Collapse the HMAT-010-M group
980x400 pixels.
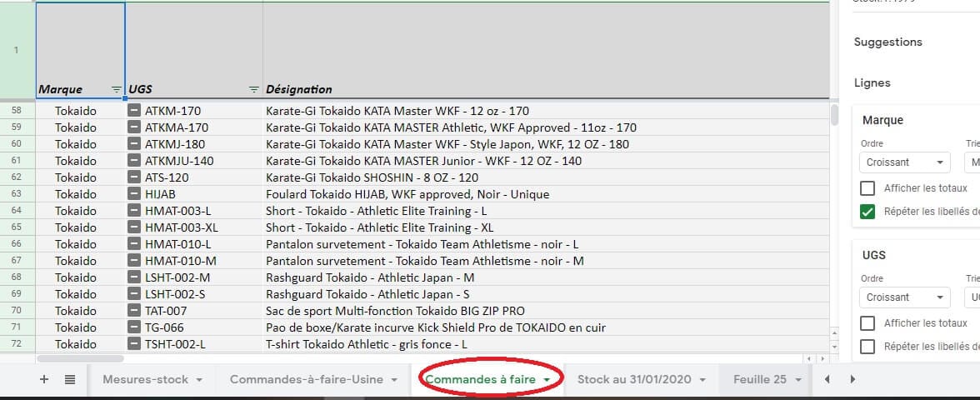tap(133, 261)
